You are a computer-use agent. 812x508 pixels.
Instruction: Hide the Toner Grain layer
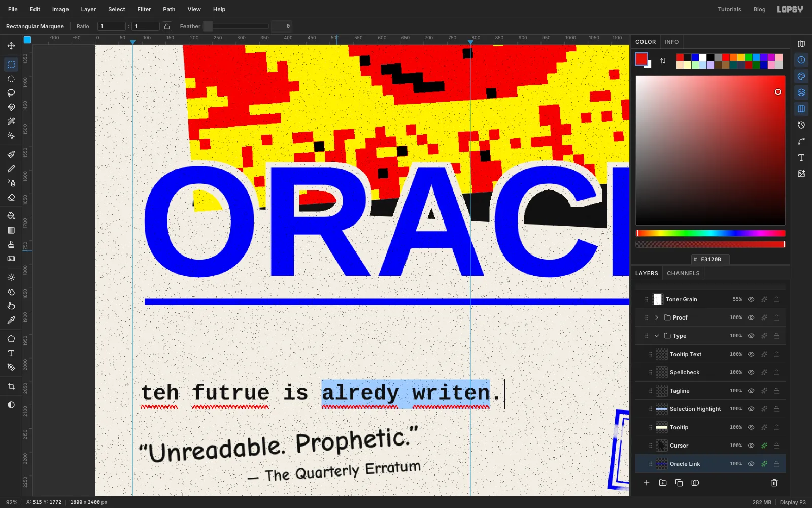point(751,299)
